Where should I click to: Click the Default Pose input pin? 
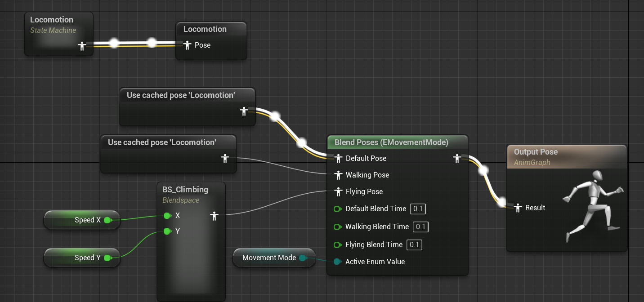pos(339,158)
